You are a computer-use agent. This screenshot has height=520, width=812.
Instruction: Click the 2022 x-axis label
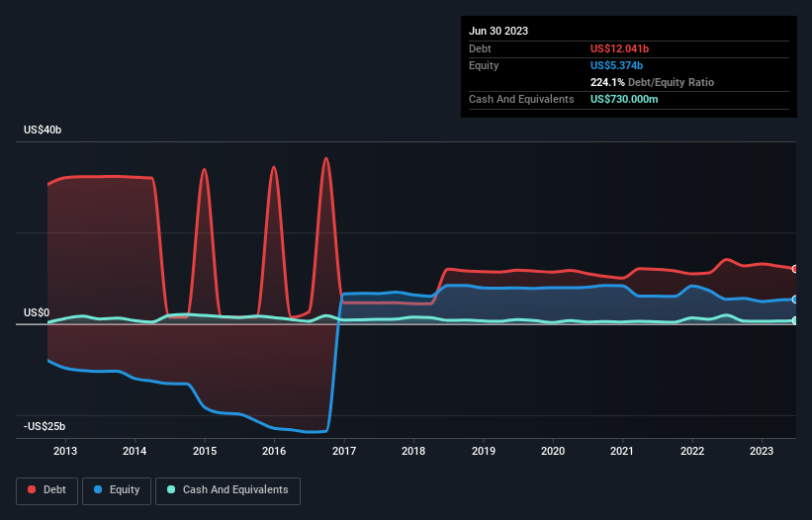692,451
